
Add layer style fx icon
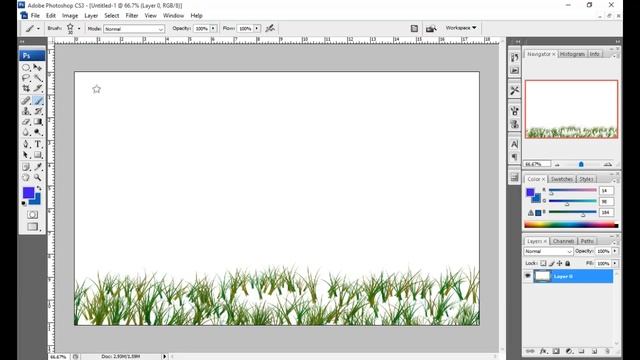pos(543,351)
